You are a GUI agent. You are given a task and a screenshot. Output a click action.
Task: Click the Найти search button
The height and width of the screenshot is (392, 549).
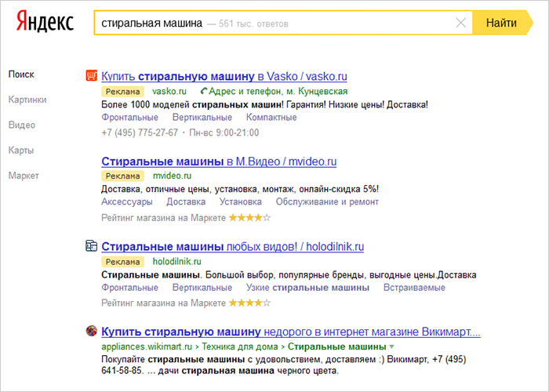502,23
